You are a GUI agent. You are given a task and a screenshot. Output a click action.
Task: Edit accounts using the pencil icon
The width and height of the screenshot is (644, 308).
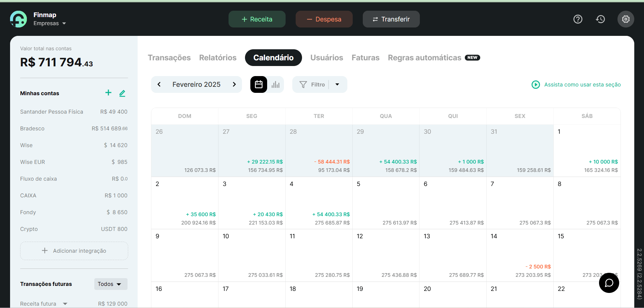click(x=122, y=93)
